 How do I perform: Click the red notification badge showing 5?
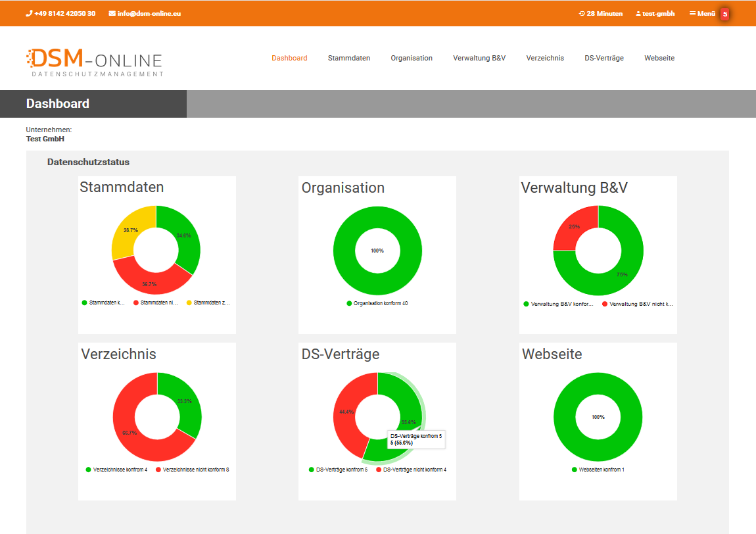(x=725, y=14)
